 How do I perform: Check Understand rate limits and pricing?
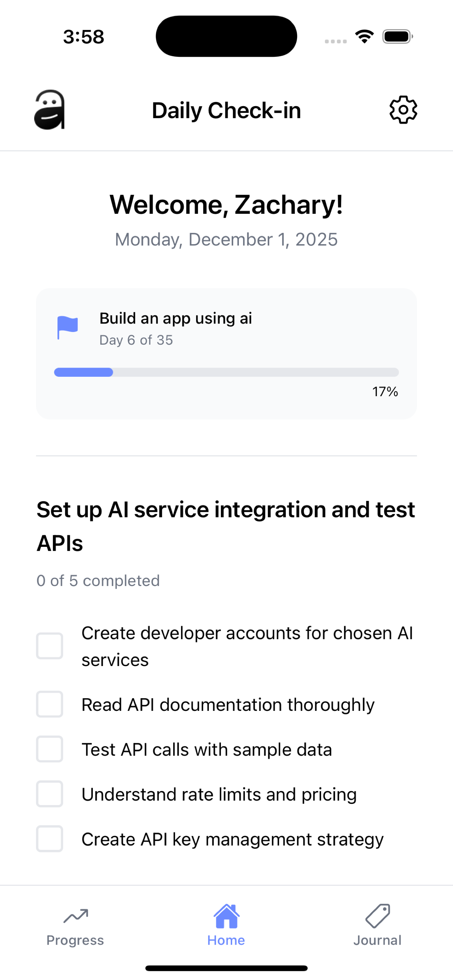click(49, 794)
